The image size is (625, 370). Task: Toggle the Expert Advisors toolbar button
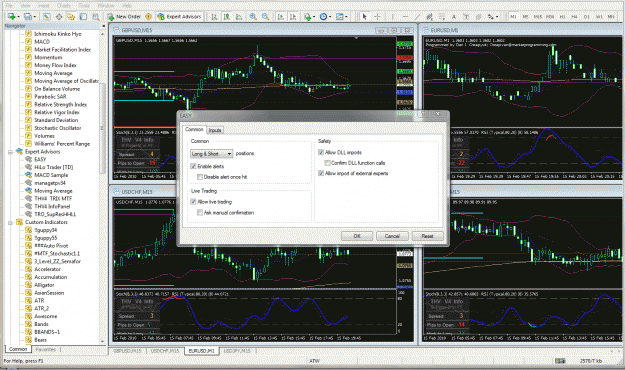(179, 16)
